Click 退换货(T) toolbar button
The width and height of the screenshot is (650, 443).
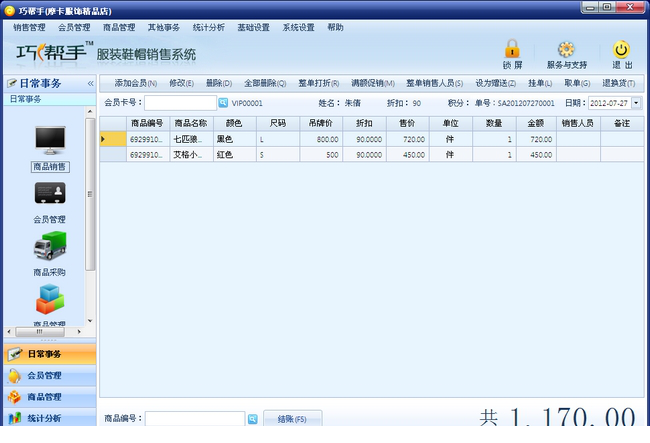(618, 83)
